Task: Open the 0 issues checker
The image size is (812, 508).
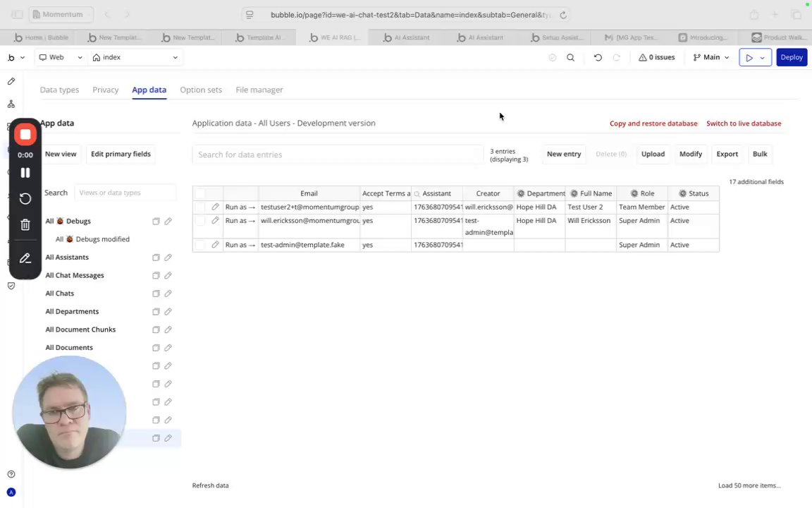Action: coord(657,58)
